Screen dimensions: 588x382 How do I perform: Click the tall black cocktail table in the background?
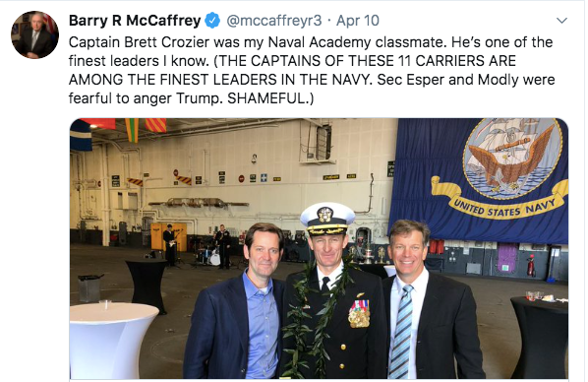(147, 286)
